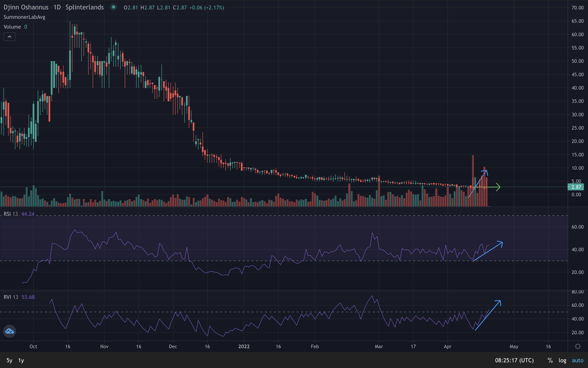
Task: Click the 17 date axis label
Action: 413,346
